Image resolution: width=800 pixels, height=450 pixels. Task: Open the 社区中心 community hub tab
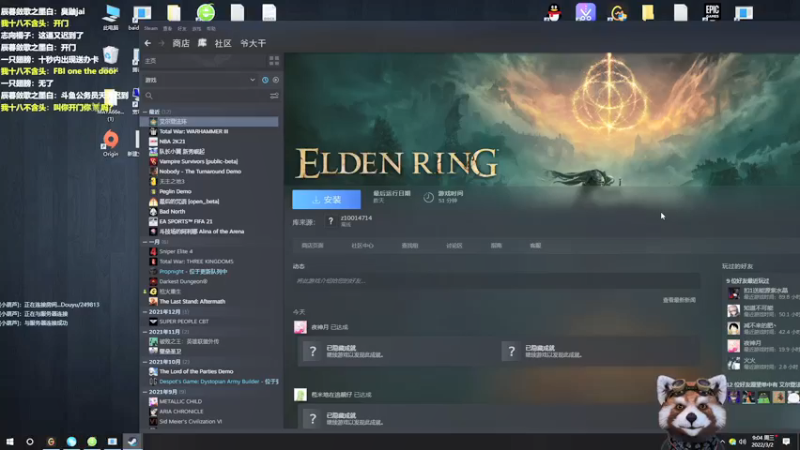pyautogui.click(x=362, y=245)
